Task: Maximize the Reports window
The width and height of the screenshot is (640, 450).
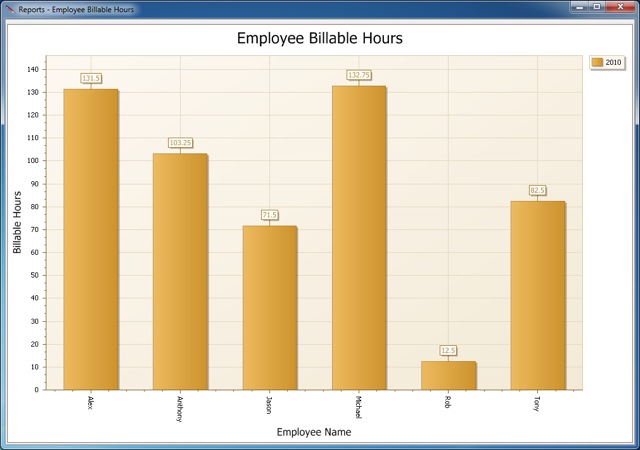Action: point(596,7)
